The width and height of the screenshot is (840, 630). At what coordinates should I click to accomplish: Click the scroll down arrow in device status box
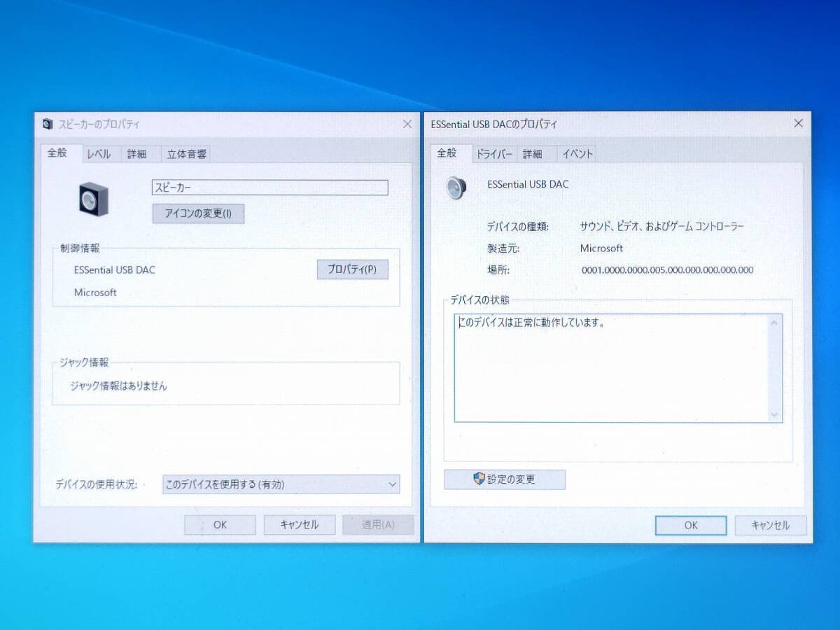coord(774,414)
